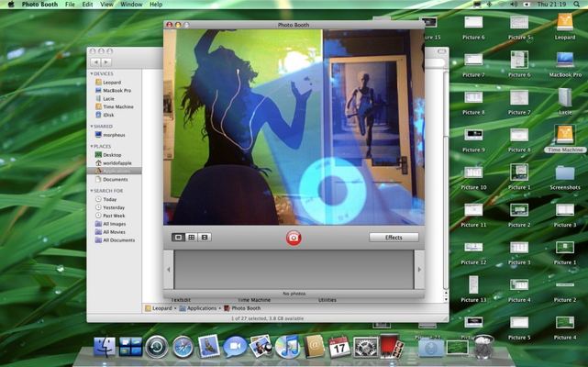Collapse the SHARED section in Finder sidebar
The width and height of the screenshot is (588, 367).
coord(92,127)
